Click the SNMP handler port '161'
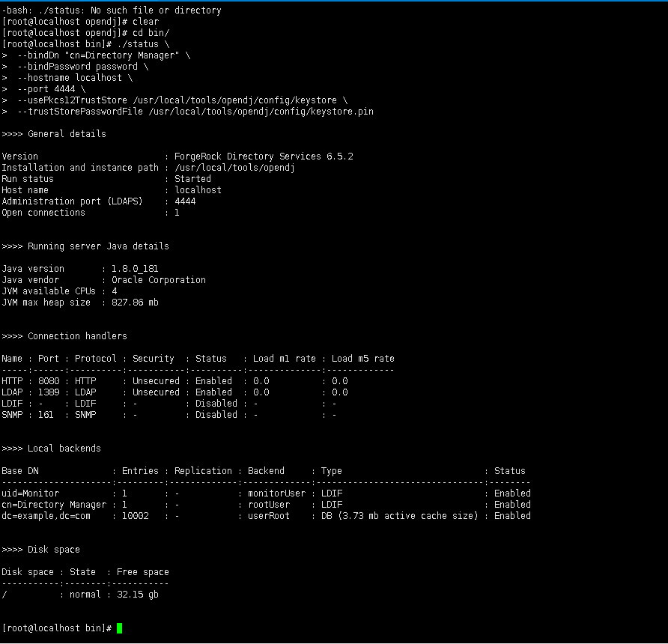The height and width of the screenshot is (644, 668). pos(46,415)
